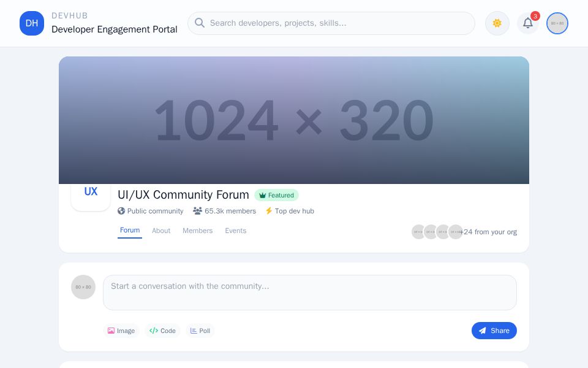Select the Code snippet icon
Image resolution: width=588 pixels, height=368 pixels.
[x=154, y=331]
